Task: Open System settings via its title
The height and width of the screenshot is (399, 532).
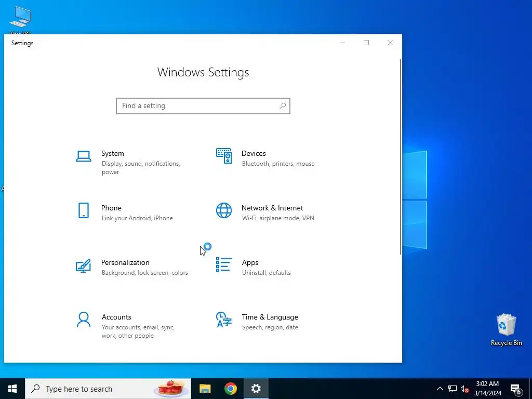Action: coord(113,153)
